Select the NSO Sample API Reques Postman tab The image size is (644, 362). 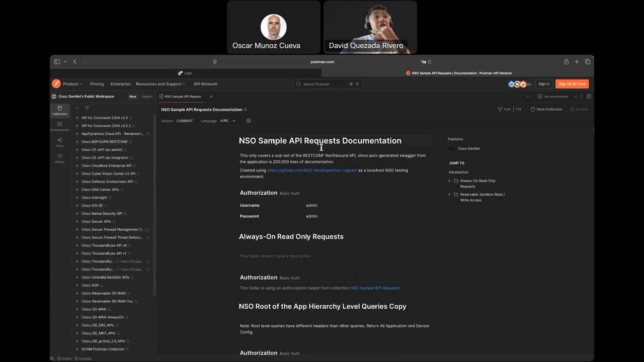pos(180,97)
